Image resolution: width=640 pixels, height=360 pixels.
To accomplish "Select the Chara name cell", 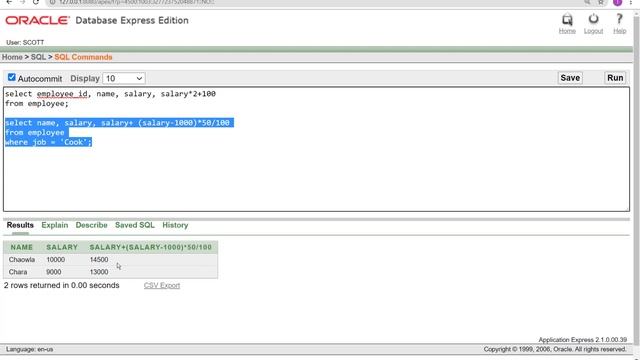I will tap(18, 272).
